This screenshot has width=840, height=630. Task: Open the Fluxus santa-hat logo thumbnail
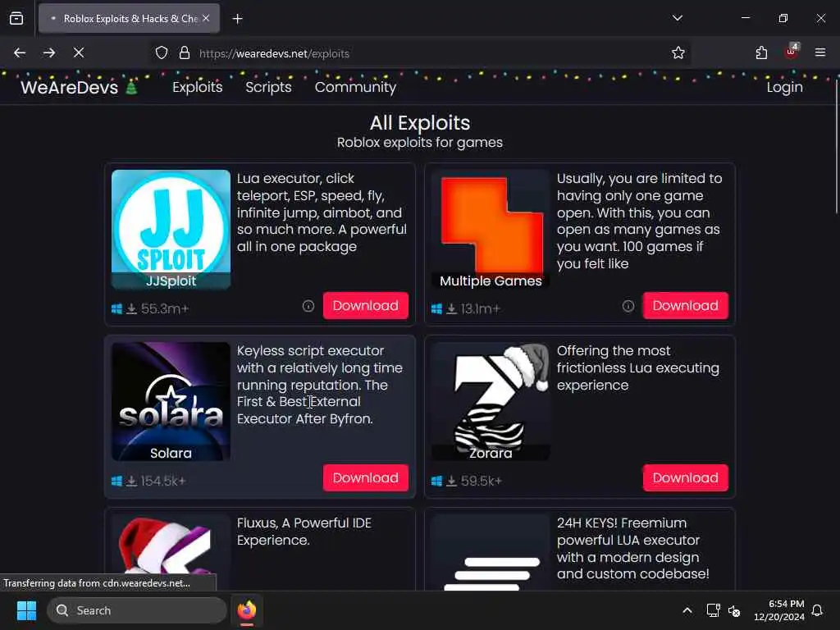click(x=171, y=553)
